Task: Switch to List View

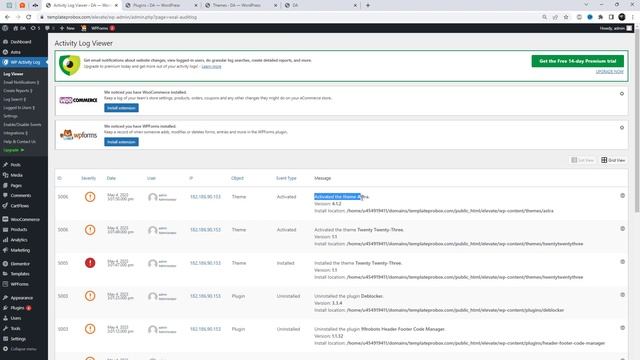Action: click(582, 160)
